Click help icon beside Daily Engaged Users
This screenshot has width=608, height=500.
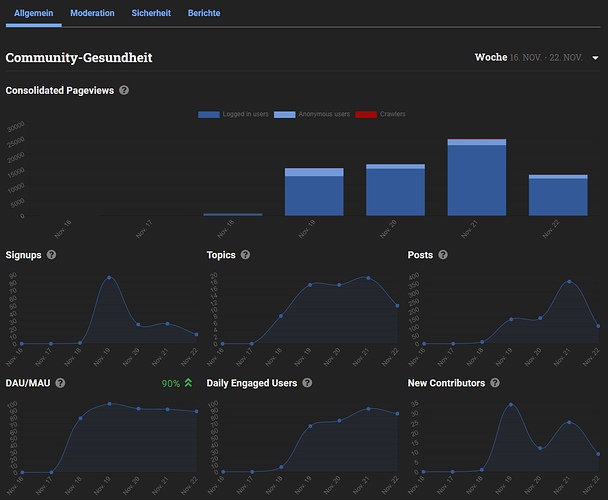[x=307, y=383]
